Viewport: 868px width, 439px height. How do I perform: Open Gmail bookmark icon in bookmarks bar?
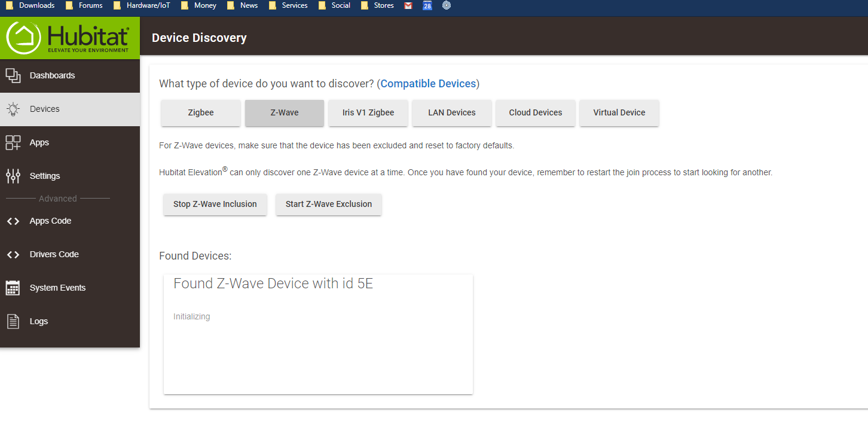[x=408, y=5]
